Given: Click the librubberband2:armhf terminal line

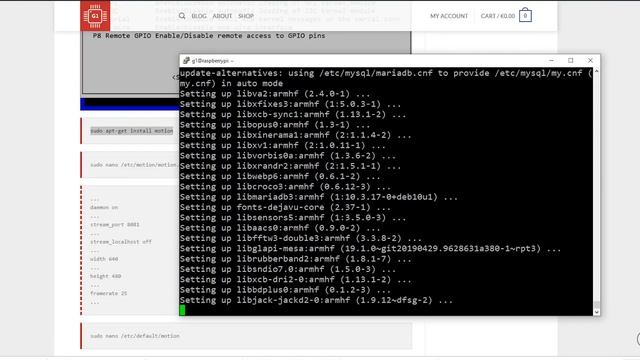Looking at the screenshot, I should [x=295, y=259].
